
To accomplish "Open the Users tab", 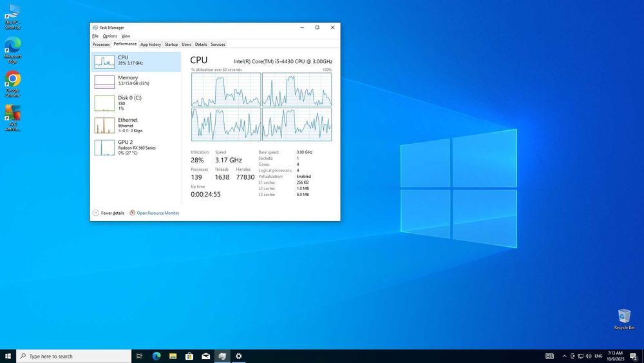I will pos(187,44).
